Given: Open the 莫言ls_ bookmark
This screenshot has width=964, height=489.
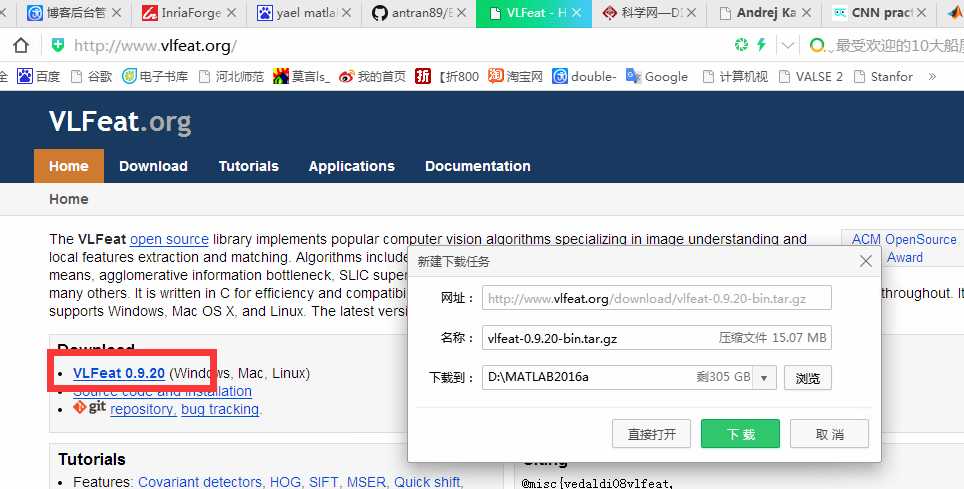Looking at the screenshot, I should pos(301,76).
